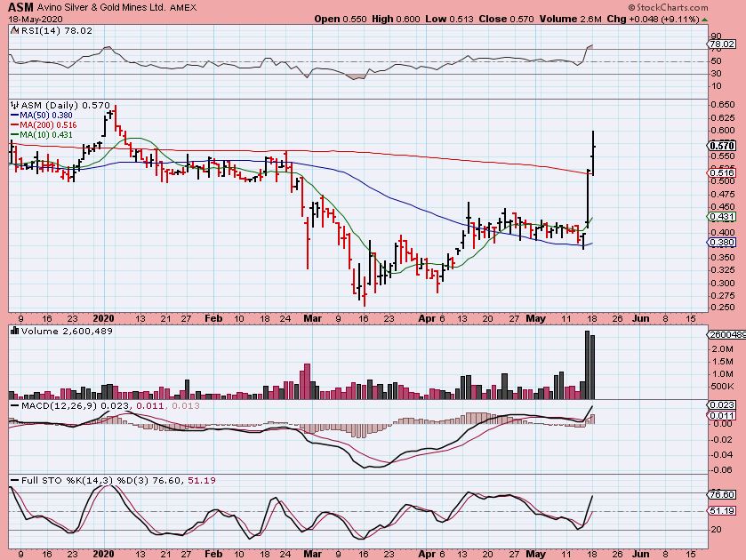The width and height of the screenshot is (746, 560).
Task: Click the red line marker before MA(200)
Action: [x=14, y=124]
